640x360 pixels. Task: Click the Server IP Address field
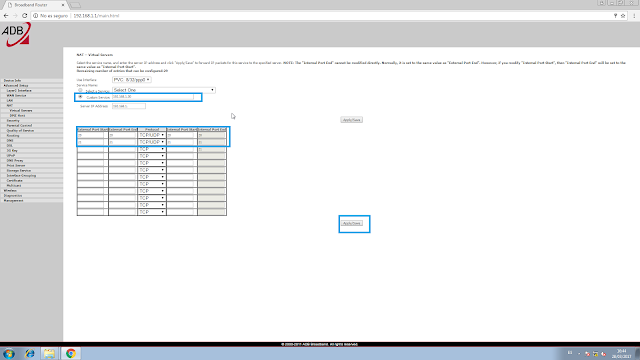pyautogui.click(x=129, y=106)
